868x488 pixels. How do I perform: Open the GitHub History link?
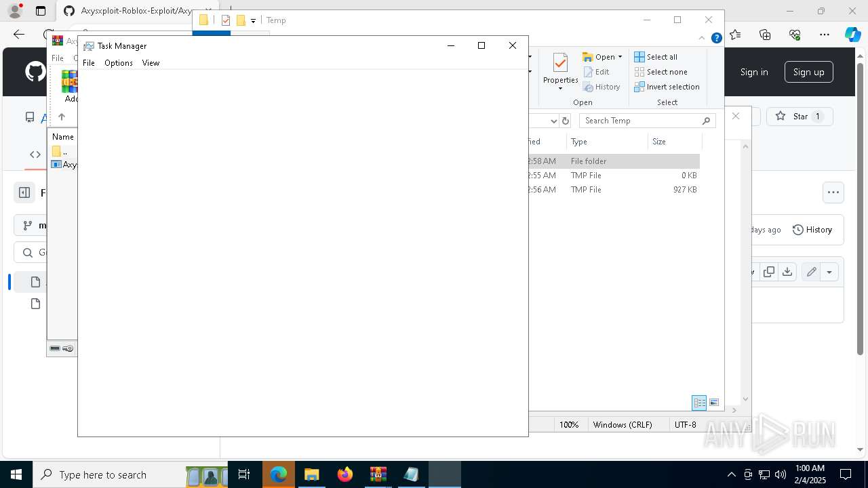(x=812, y=230)
